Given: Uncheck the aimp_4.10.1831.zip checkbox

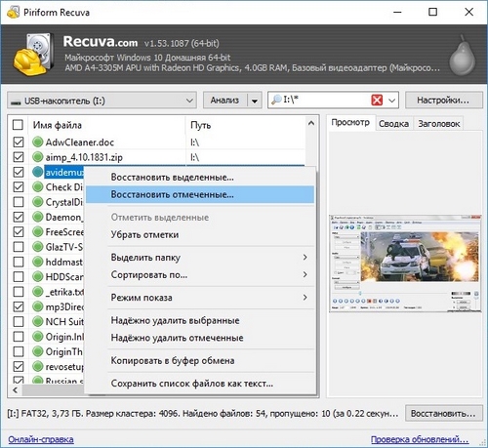Looking at the screenshot, I should point(19,157).
